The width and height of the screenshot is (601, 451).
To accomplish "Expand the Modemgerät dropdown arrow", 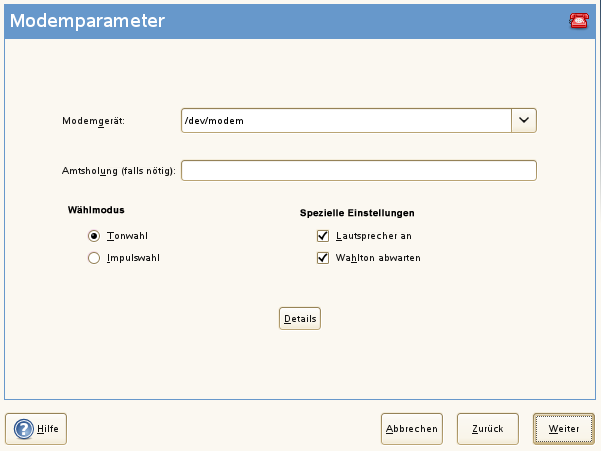I will (x=524, y=120).
